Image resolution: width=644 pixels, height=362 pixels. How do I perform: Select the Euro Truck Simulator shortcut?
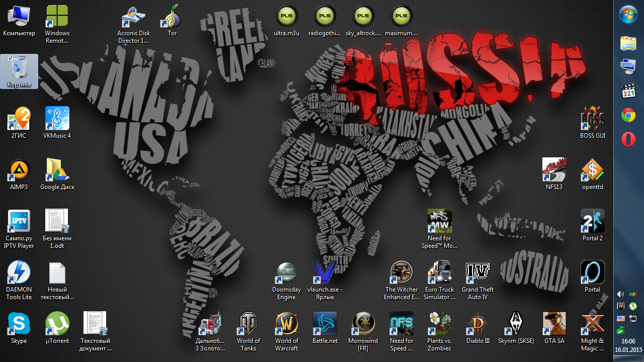click(439, 281)
